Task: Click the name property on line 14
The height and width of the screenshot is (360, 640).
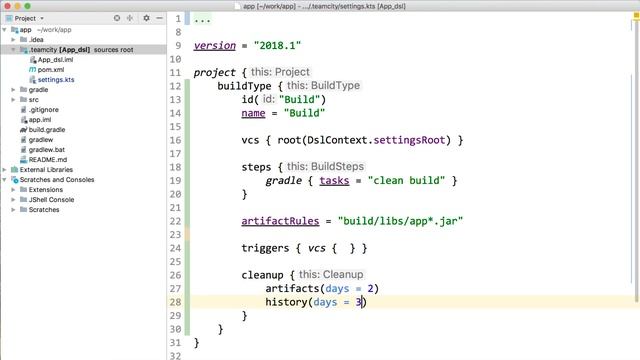Action: [x=253, y=113]
